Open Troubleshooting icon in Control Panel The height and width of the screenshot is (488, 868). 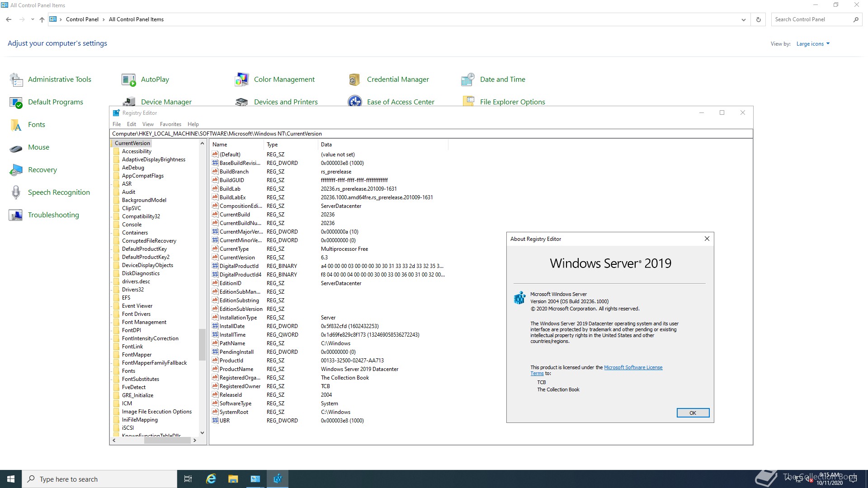[16, 215]
